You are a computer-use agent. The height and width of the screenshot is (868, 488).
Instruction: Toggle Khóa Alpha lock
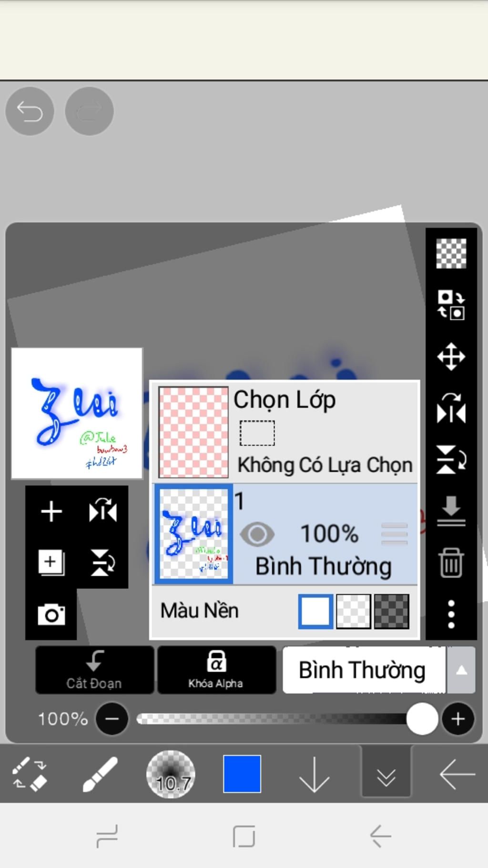pos(216,670)
